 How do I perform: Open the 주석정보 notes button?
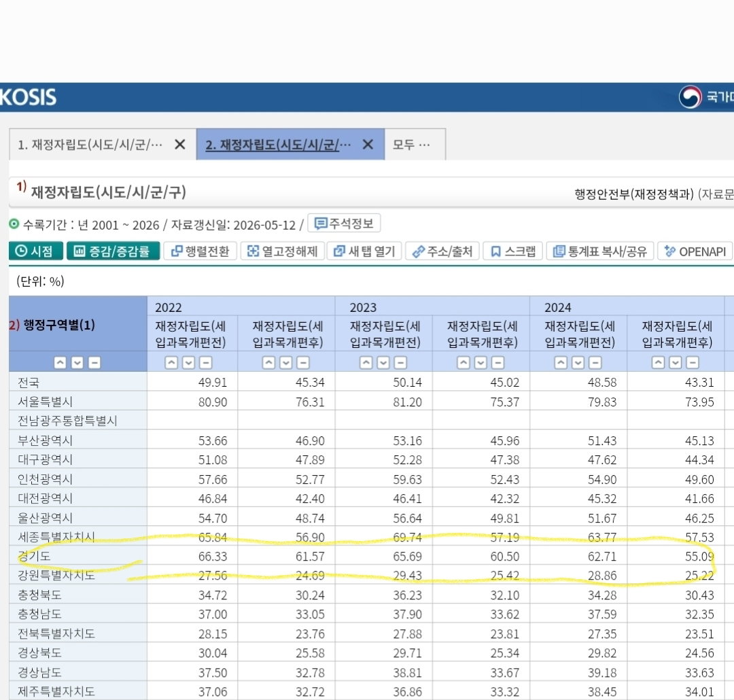(x=344, y=224)
